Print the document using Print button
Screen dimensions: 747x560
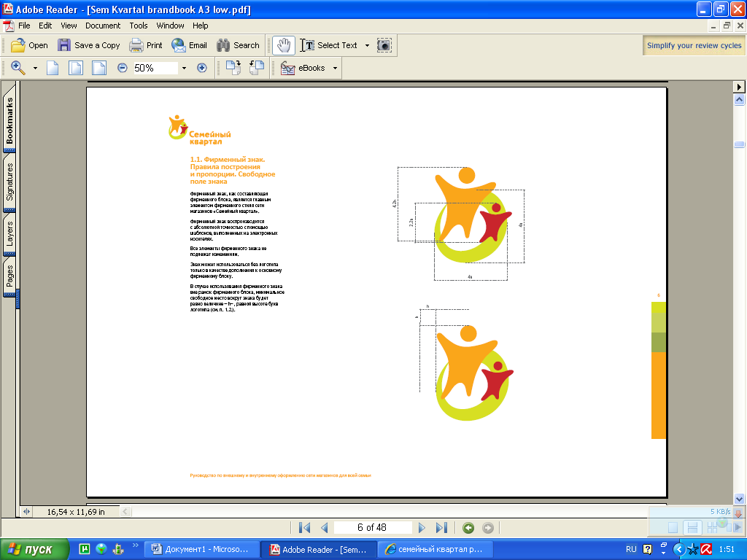click(x=146, y=45)
